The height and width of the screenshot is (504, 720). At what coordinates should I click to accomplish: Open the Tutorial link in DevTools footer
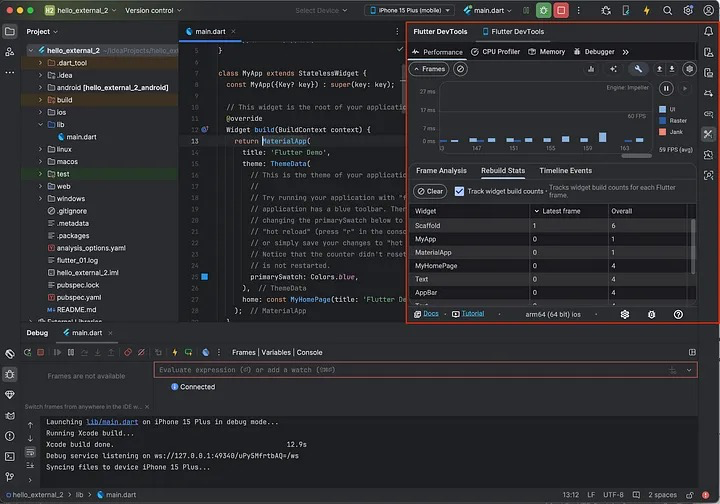click(x=472, y=314)
